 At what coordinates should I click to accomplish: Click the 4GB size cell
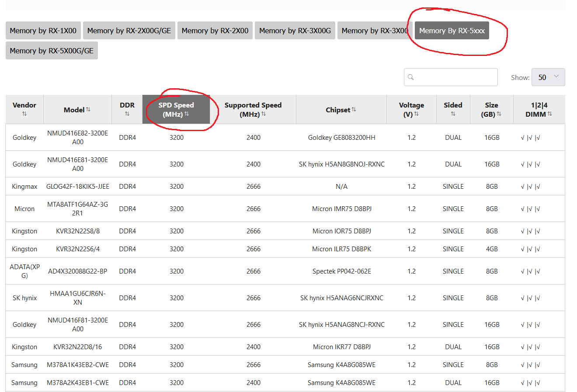click(492, 249)
